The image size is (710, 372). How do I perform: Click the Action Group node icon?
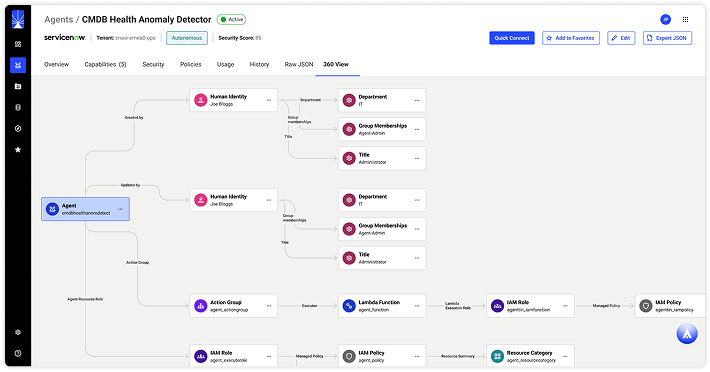[x=201, y=306]
